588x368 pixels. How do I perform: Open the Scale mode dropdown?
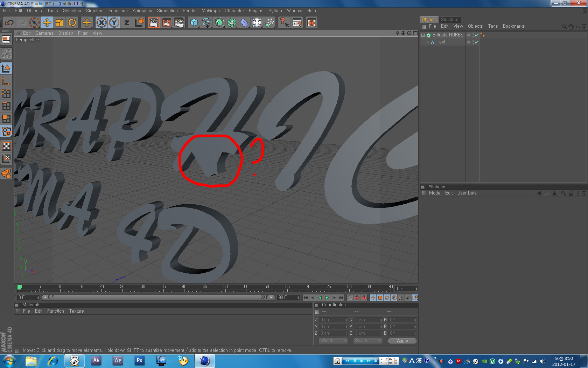click(x=367, y=341)
